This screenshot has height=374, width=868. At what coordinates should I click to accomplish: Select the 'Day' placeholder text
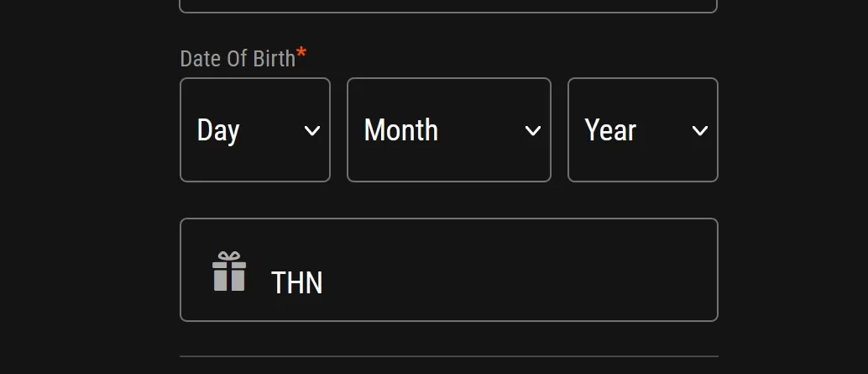218,131
